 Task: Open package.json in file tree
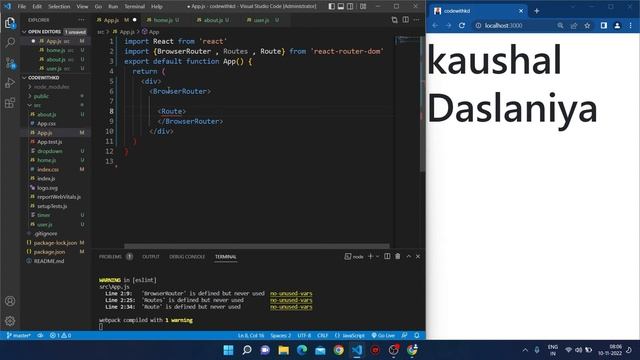(49, 252)
